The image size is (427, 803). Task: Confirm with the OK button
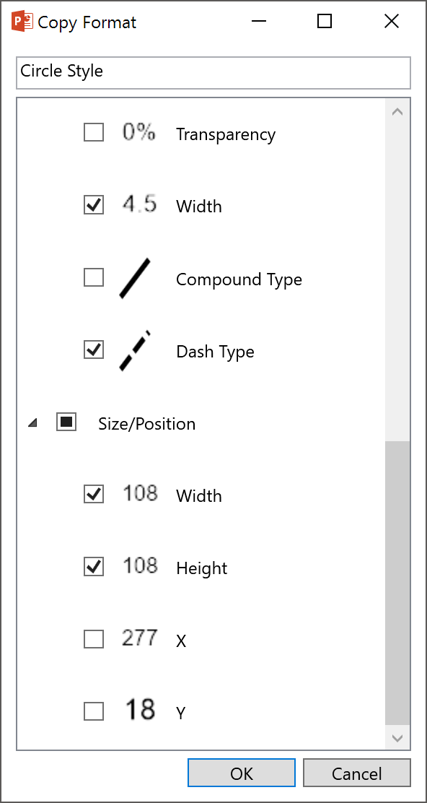tap(241, 773)
